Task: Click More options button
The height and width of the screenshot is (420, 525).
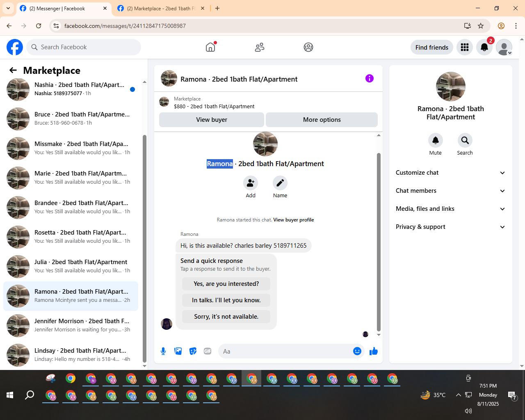Action: pyautogui.click(x=322, y=120)
